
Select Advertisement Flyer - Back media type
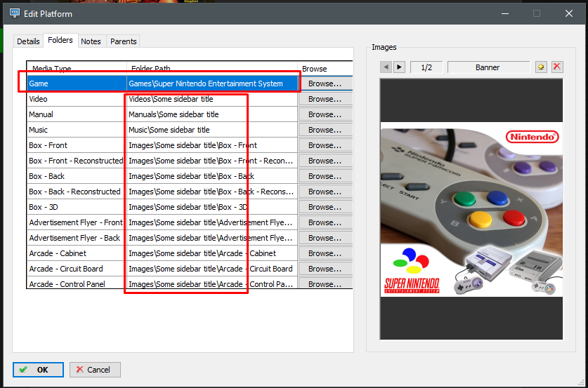click(77, 238)
